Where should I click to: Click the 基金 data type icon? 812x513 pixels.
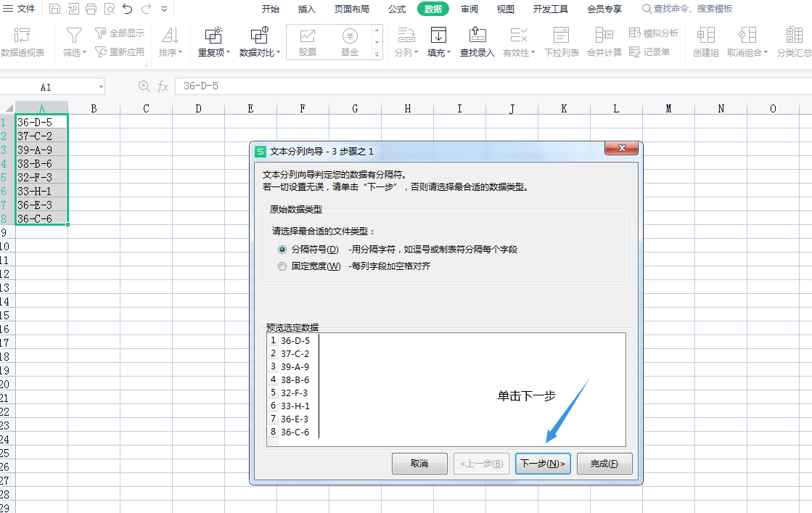(x=350, y=42)
